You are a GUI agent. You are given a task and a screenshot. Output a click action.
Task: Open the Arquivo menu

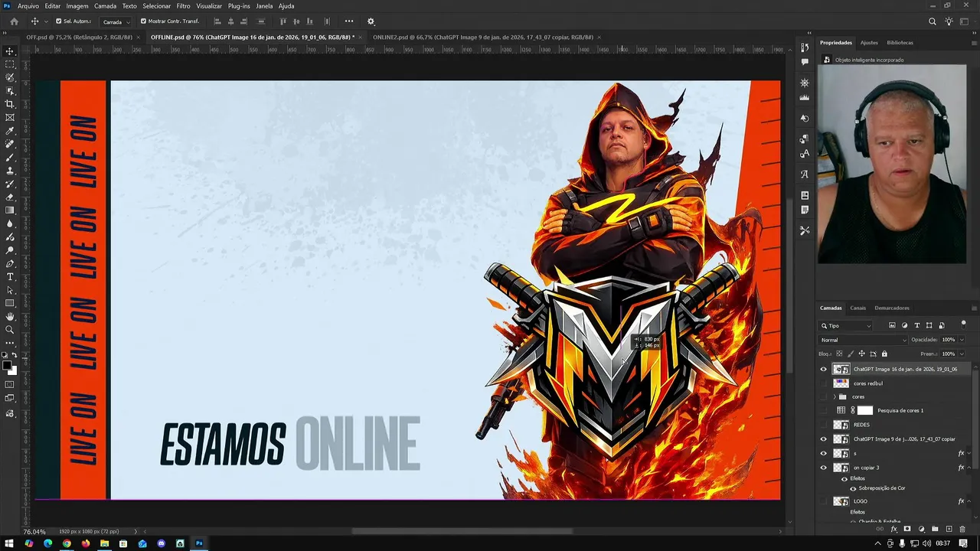[x=28, y=6]
